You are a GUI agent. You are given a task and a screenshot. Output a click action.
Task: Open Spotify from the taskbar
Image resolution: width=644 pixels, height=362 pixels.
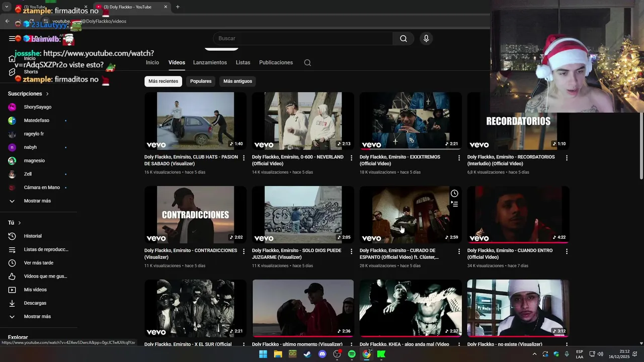tap(352, 354)
